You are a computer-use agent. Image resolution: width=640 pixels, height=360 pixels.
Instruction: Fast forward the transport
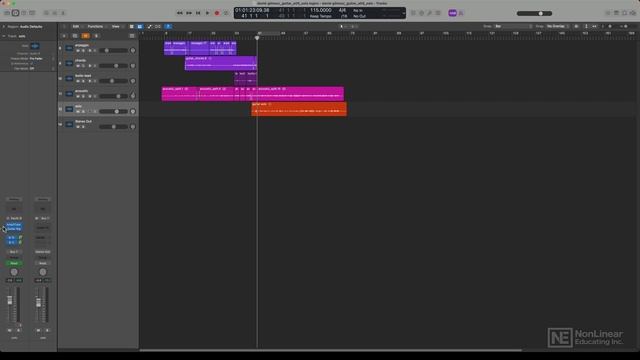pyautogui.click(x=189, y=13)
